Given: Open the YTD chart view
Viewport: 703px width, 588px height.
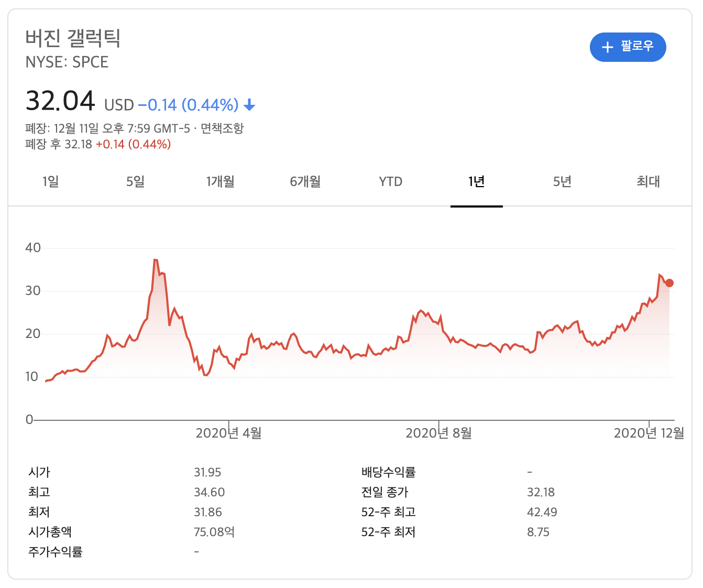Looking at the screenshot, I should (390, 182).
